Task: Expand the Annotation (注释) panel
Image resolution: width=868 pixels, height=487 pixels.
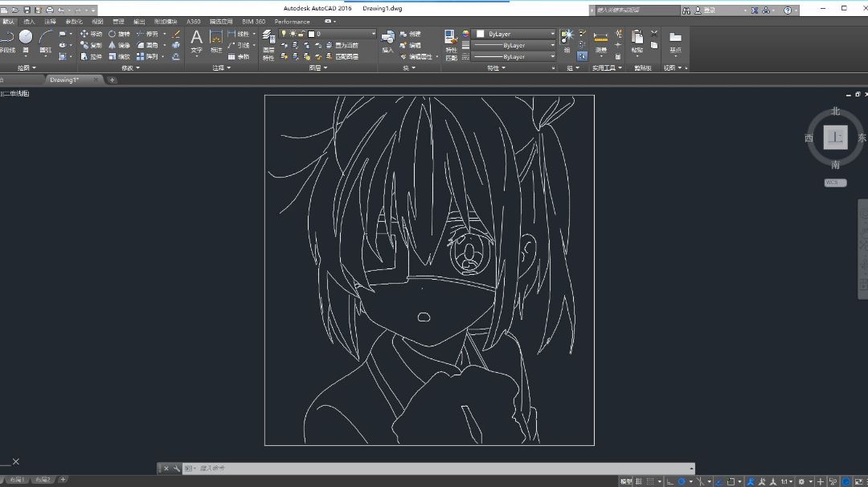Action: (x=222, y=68)
